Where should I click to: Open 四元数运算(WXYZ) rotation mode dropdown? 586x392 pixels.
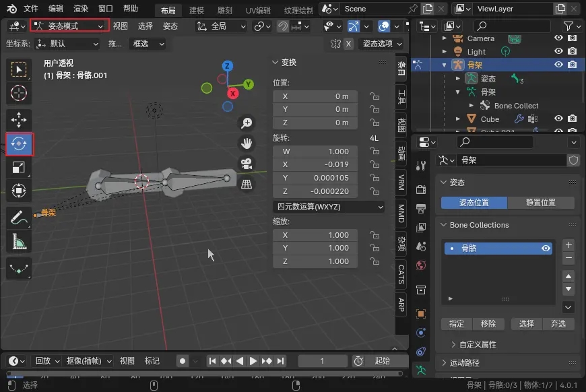[x=329, y=207]
